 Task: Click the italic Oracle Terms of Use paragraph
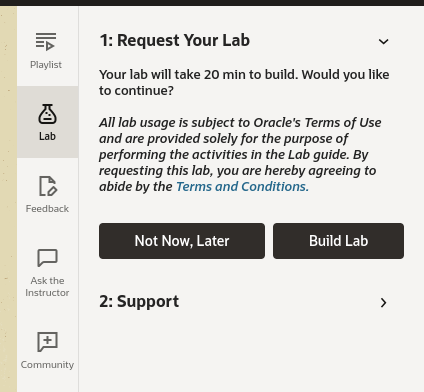[x=240, y=154]
